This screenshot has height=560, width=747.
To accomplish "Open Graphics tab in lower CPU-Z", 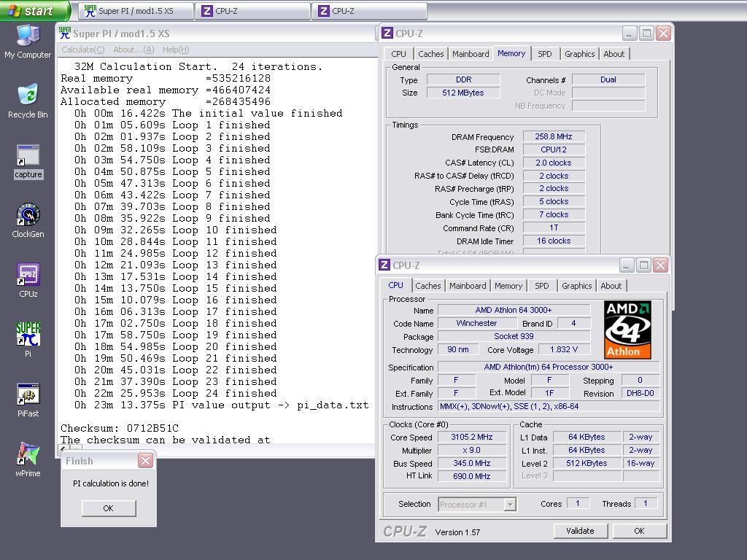I will pyautogui.click(x=576, y=286).
